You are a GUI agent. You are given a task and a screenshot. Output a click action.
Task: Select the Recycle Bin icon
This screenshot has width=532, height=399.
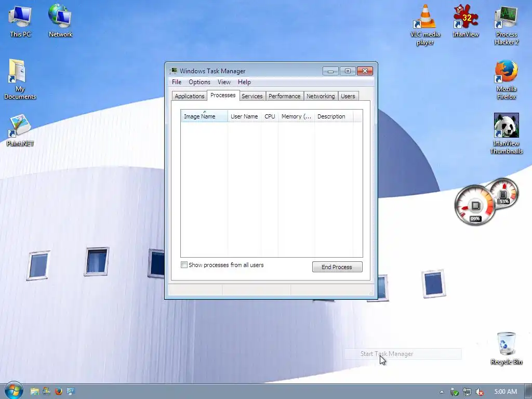tap(506, 348)
